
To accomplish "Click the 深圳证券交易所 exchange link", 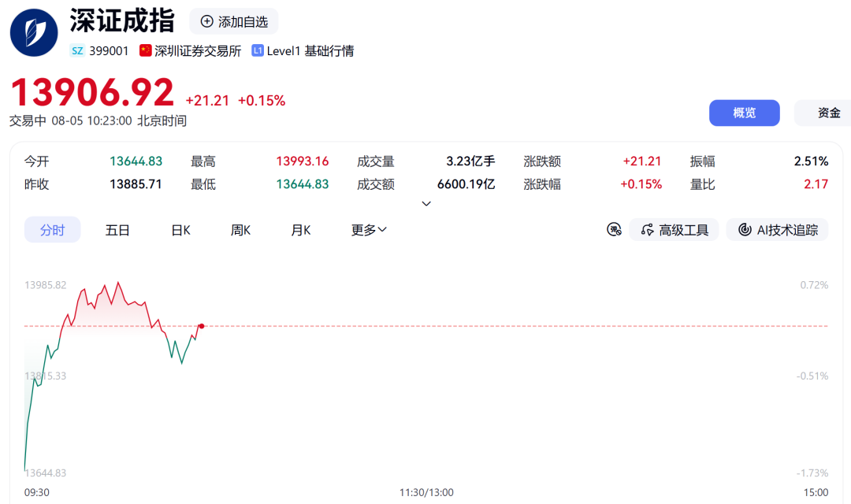I will [198, 51].
